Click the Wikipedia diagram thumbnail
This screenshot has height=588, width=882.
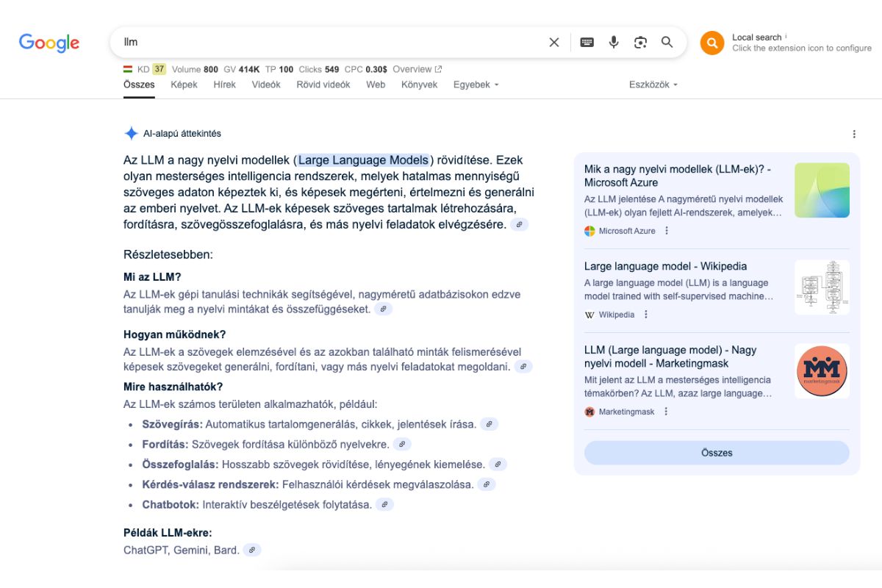tap(822, 287)
